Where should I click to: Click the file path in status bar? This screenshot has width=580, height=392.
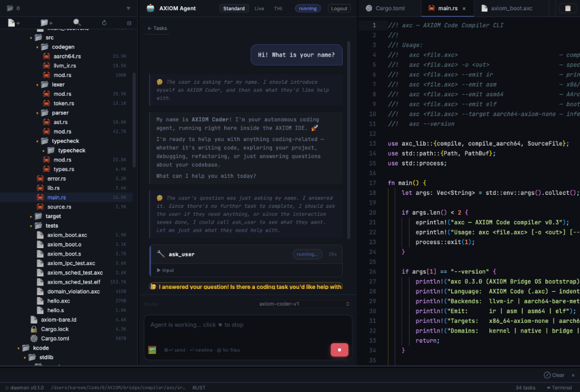click(x=118, y=387)
